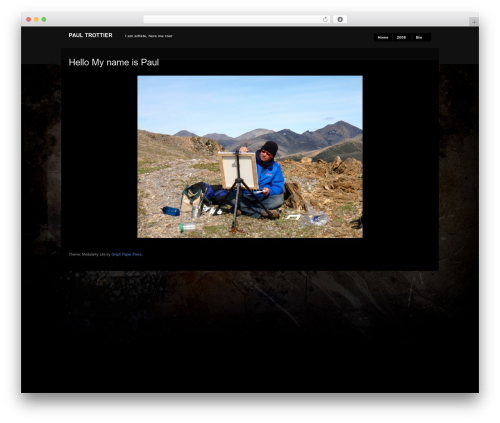Open the 2008 menu item
Image resolution: width=500 pixels, height=423 pixels.
pyautogui.click(x=401, y=37)
